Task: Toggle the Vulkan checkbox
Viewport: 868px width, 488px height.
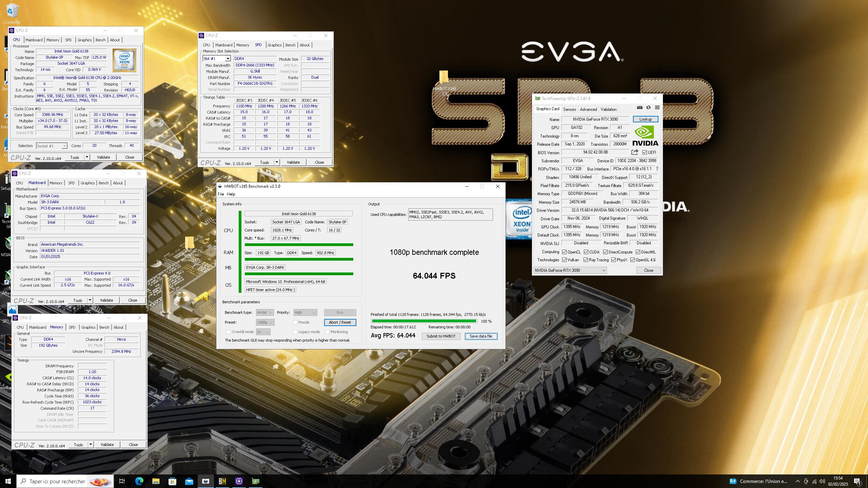Action: pyautogui.click(x=564, y=260)
